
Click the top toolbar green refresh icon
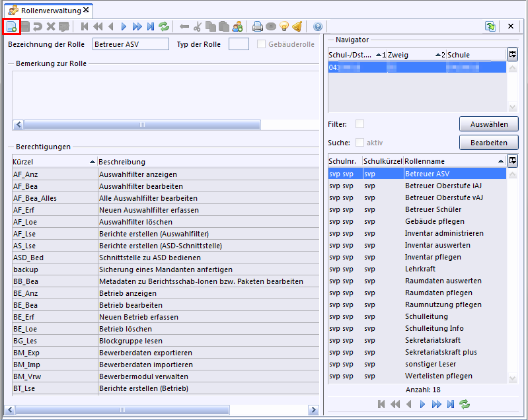click(163, 26)
